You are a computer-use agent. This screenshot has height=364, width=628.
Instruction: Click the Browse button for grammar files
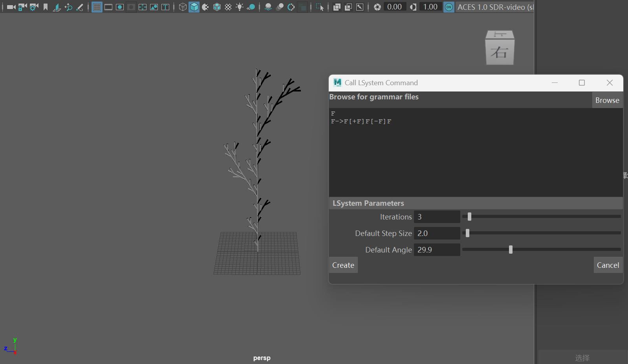click(x=607, y=100)
